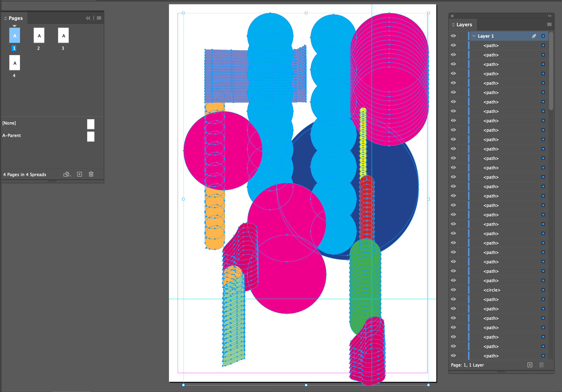562x392 pixels.
Task: Click the Layers panel tab
Action: coord(464,24)
